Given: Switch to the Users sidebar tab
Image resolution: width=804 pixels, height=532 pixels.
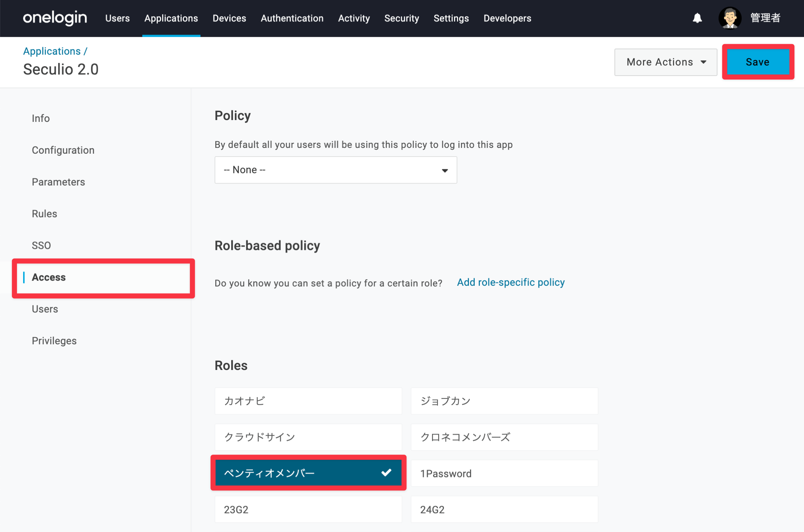Looking at the screenshot, I should pos(45,309).
